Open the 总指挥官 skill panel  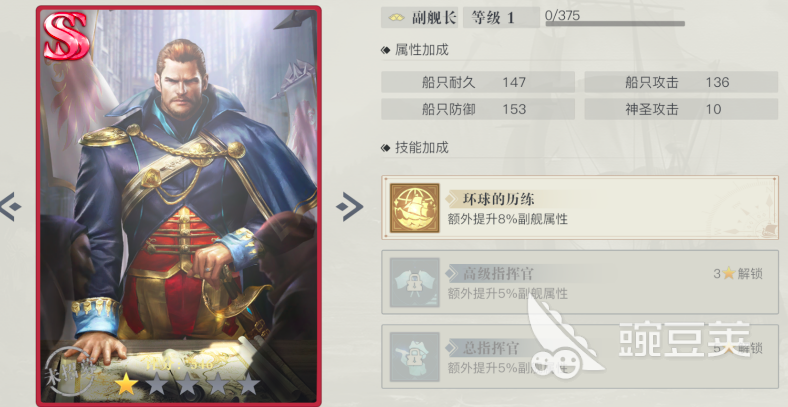coord(580,356)
